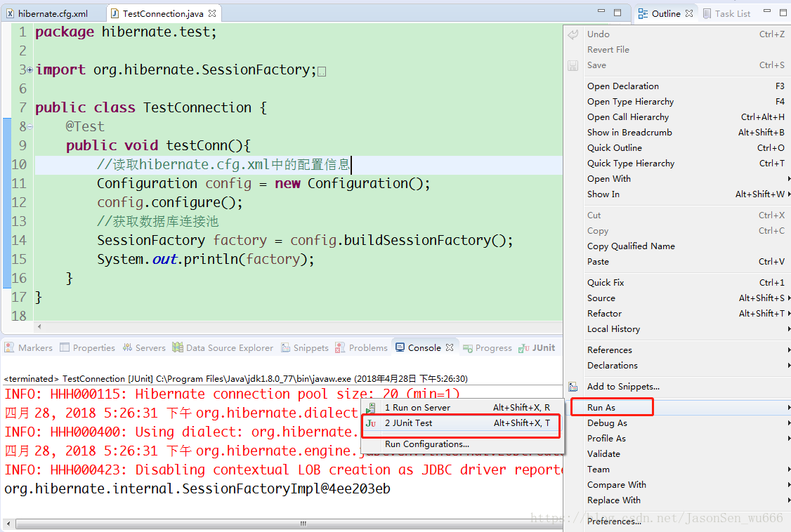Choose Validate in the context menu
Screen dimensions: 791x532
(x=676, y=454)
